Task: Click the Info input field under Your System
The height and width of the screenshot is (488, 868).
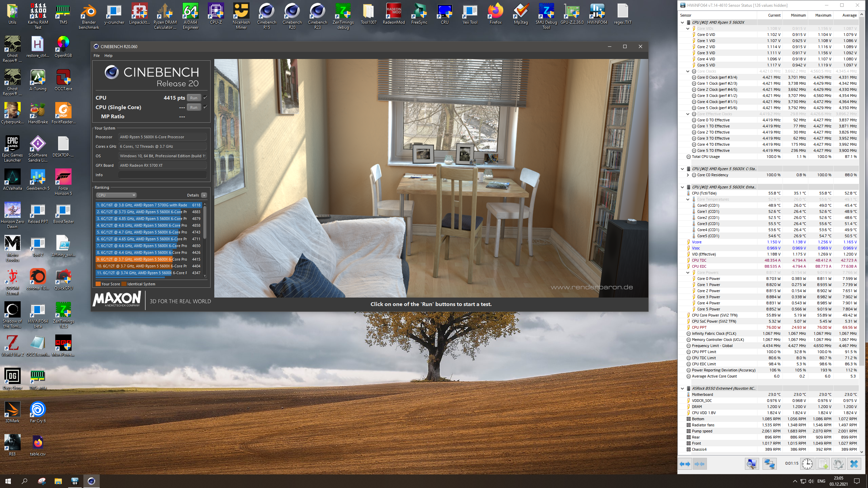Action: [x=162, y=175]
